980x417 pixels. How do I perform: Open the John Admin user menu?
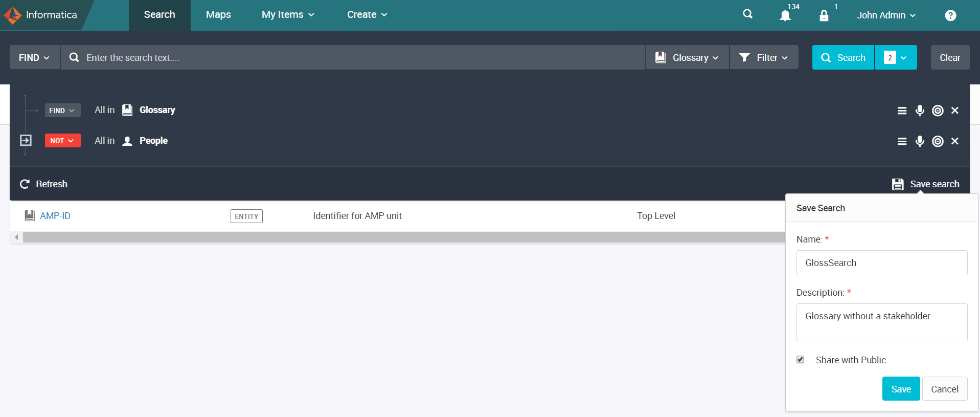coord(886,15)
